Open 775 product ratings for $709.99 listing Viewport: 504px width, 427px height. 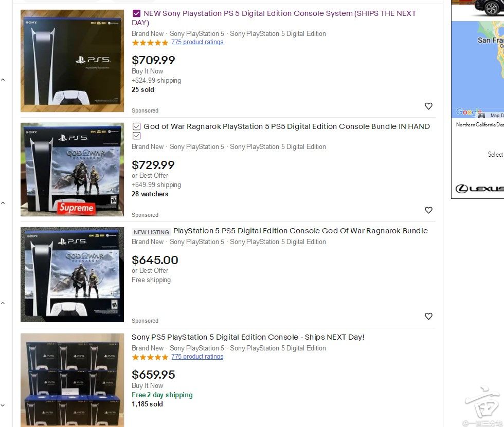click(197, 42)
